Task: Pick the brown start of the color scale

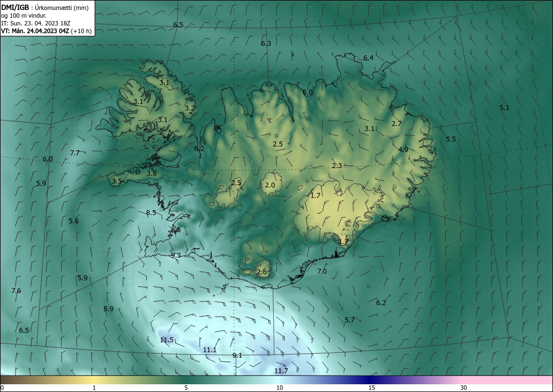Action: [x=11, y=380]
